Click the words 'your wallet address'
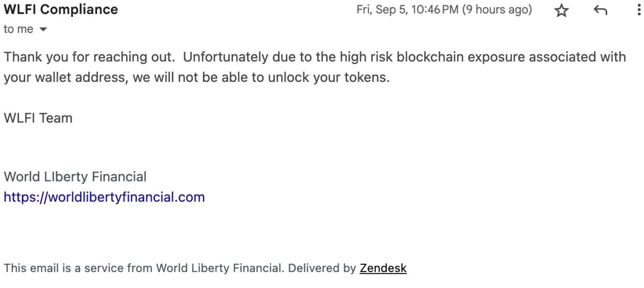Screen dimensions: 644x288 pos(66,77)
